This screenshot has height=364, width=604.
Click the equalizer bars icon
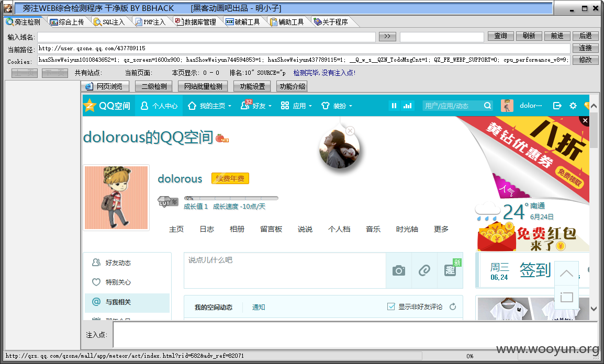click(x=407, y=106)
